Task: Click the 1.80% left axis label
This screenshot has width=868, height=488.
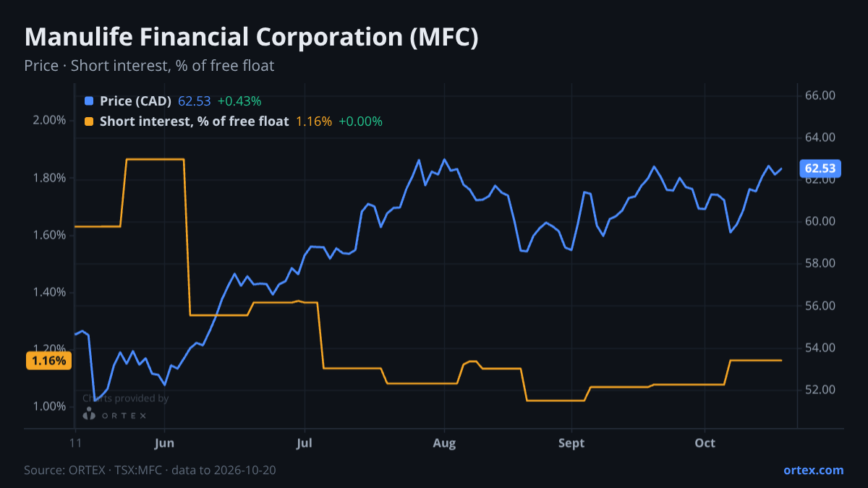Action: [x=49, y=178]
